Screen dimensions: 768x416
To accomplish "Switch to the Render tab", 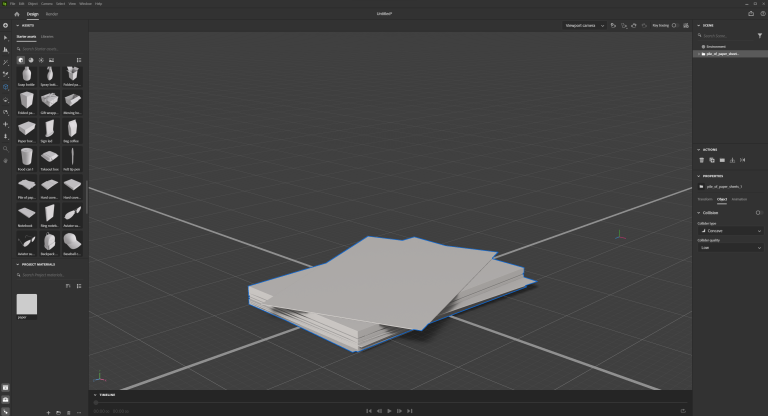I will 52,14.
